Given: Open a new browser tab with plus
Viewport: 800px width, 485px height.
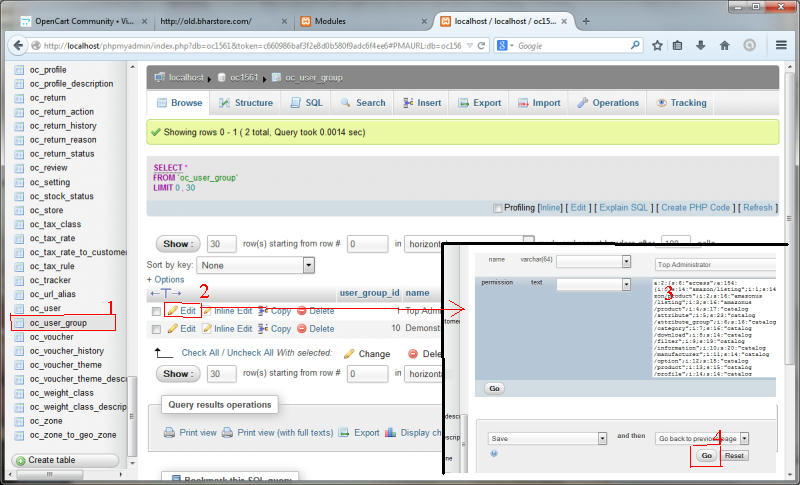Looking at the screenshot, I should (586, 21).
